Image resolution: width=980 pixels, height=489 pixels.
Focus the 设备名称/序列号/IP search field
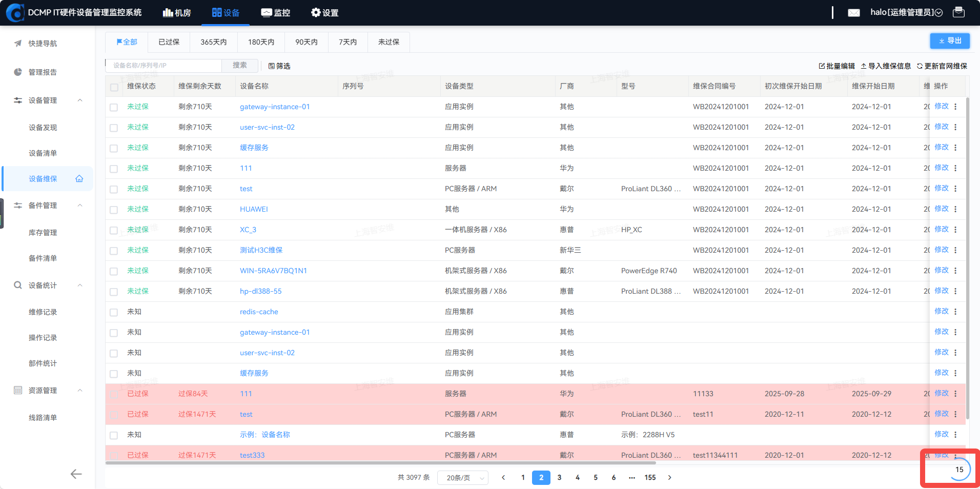point(164,66)
